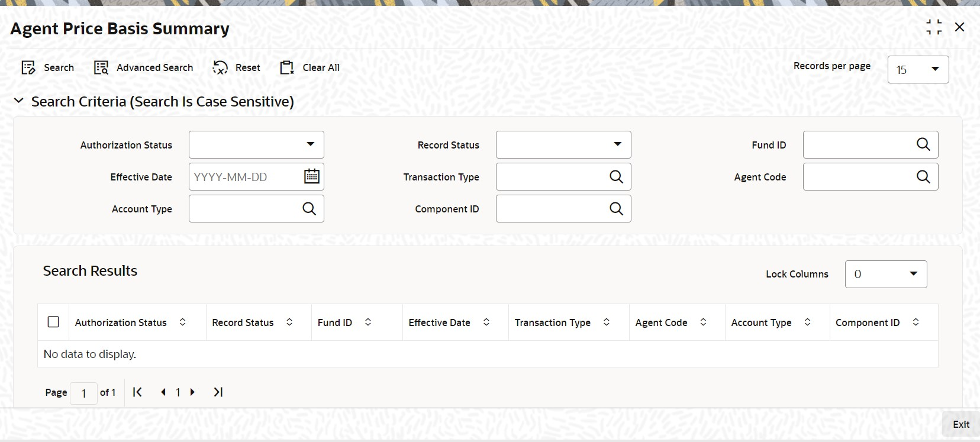
Task: Click Clear All in toolbar
Action: coord(310,67)
